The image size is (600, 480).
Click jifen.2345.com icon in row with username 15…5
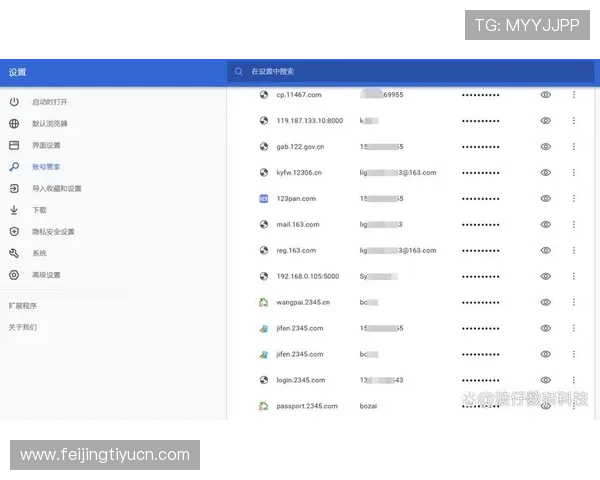pos(264,328)
